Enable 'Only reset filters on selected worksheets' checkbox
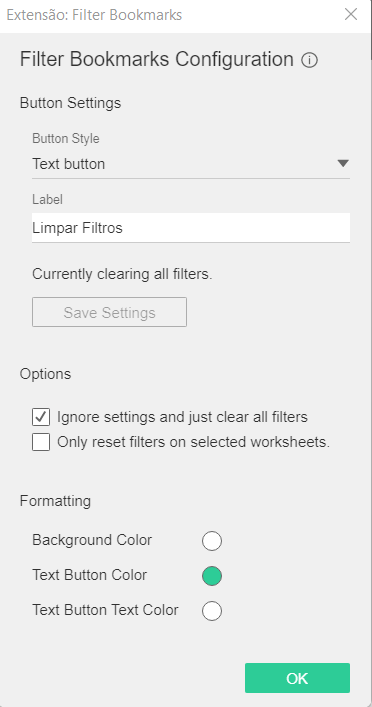 [x=41, y=442]
